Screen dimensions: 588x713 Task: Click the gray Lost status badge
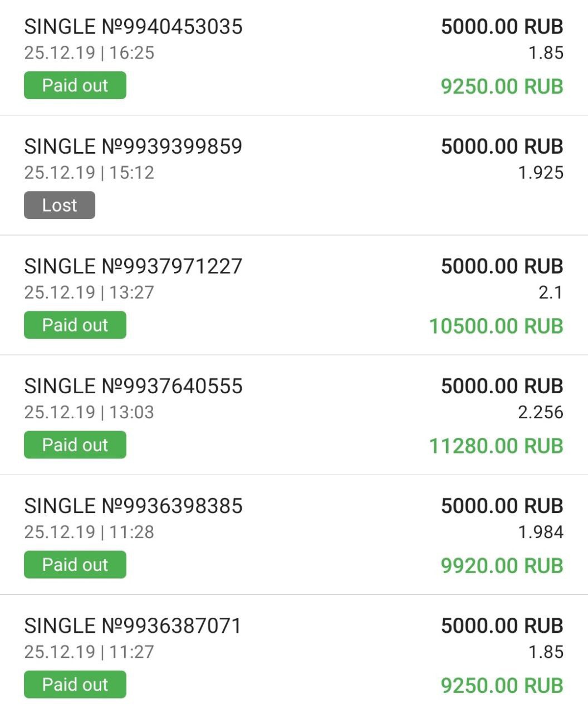[60, 205]
